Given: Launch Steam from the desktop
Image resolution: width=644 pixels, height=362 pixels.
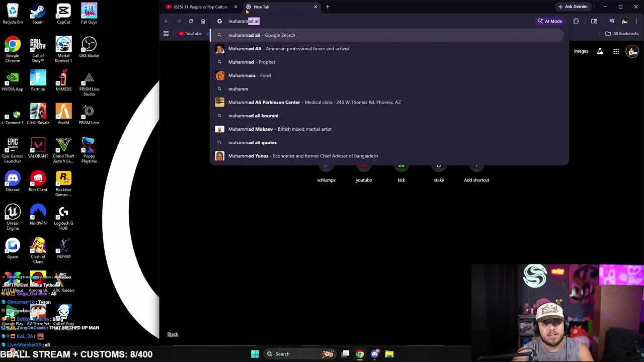Looking at the screenshot, I should point(38,14).
